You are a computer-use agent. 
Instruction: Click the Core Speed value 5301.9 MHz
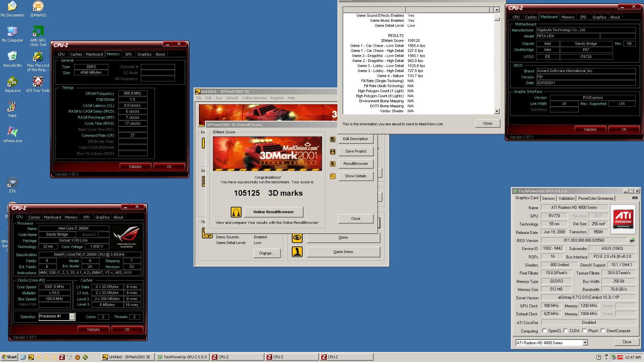[x=54, y=287]
